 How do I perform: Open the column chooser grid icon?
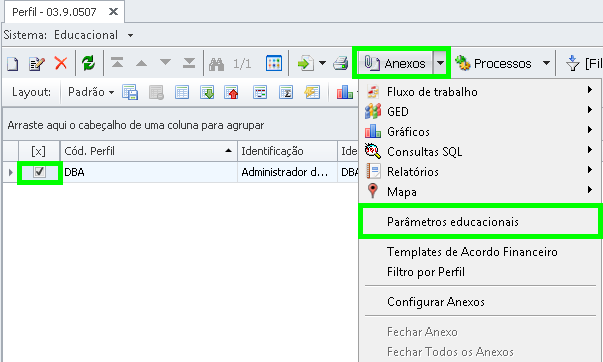260,92
